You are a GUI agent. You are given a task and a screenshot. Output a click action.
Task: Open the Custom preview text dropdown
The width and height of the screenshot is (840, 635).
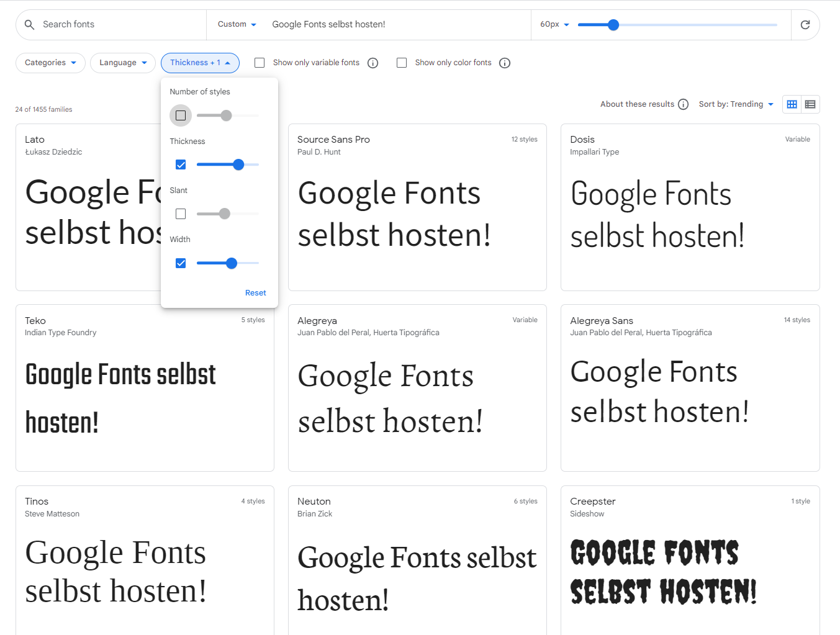(237, 24)
